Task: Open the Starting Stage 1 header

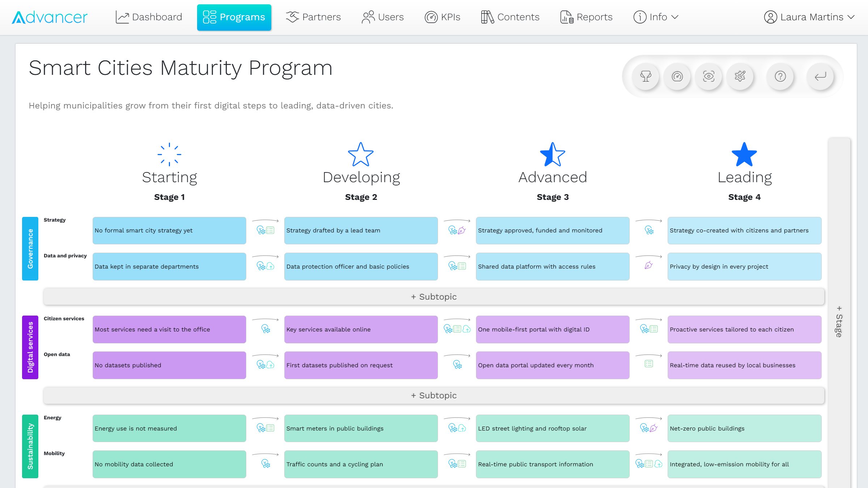Action: 169,172
